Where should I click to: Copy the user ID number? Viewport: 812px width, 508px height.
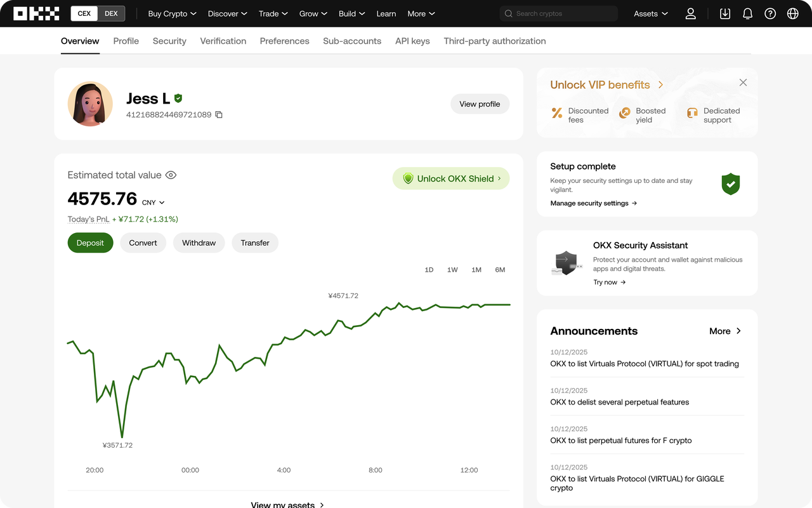[x=219, y=115]
